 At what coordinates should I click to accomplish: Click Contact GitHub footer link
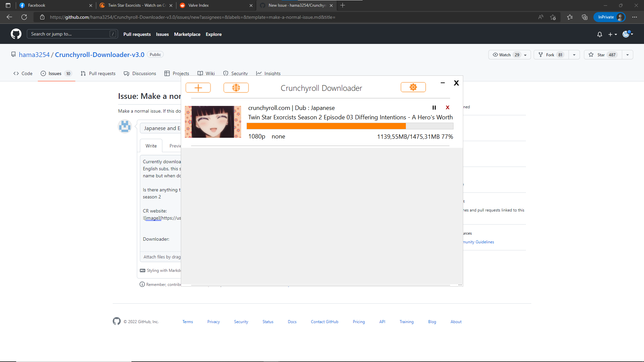tap(324, 322)
